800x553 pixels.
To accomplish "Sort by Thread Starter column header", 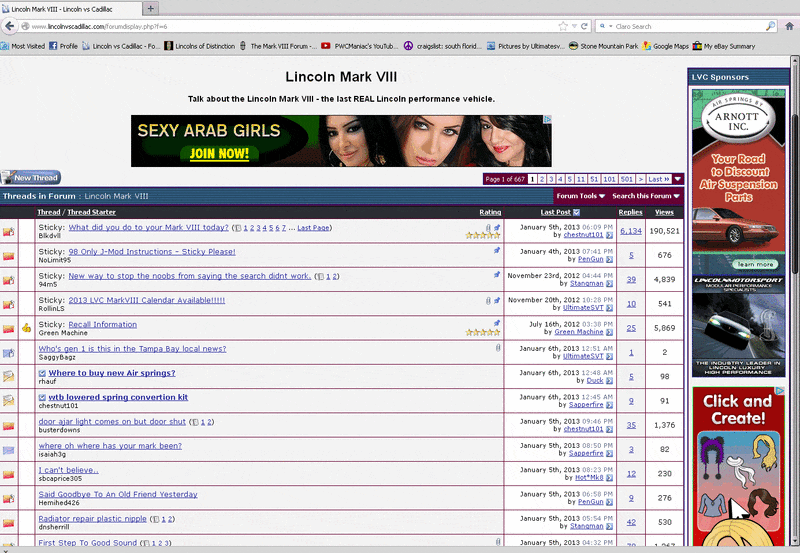I will [x=91, y=212].
